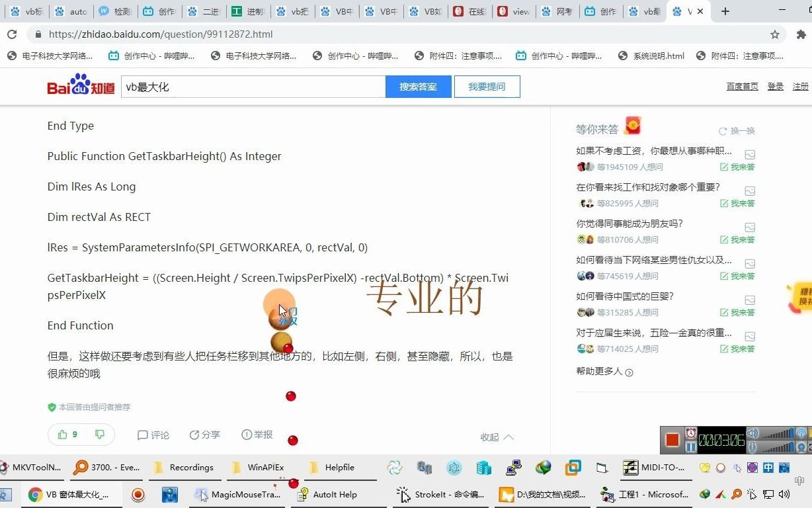This screenshot has width=812, height=508.
Task: Pause the recording with the pause button
Action: click(690, 447)
